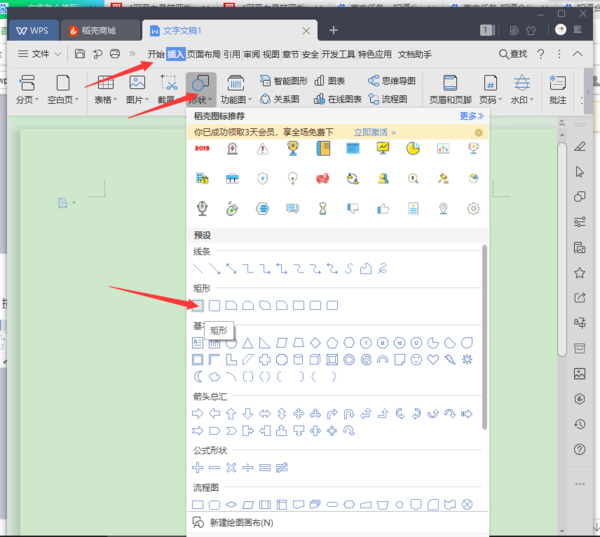Collapse the ribbon with the chevron
The width and height of the screenshot is (600, 537).
click(577, 54)
